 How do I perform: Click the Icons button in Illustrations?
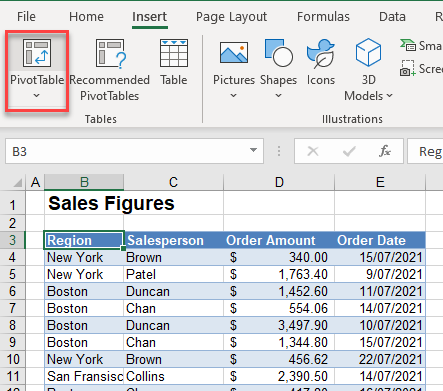(321, 62)
